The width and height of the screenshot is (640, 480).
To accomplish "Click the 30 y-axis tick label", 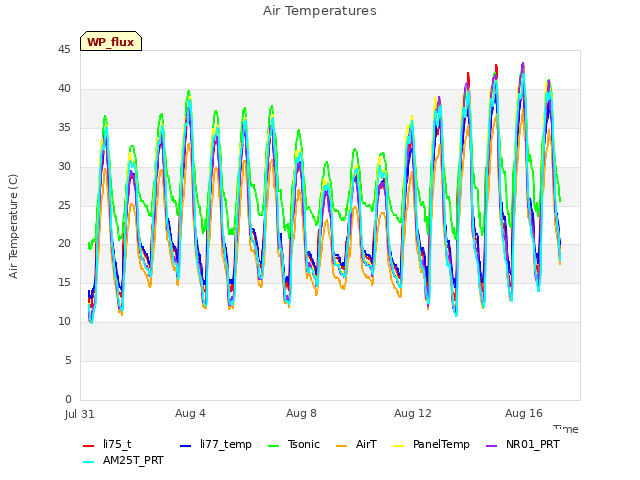I will pos(64,166).
